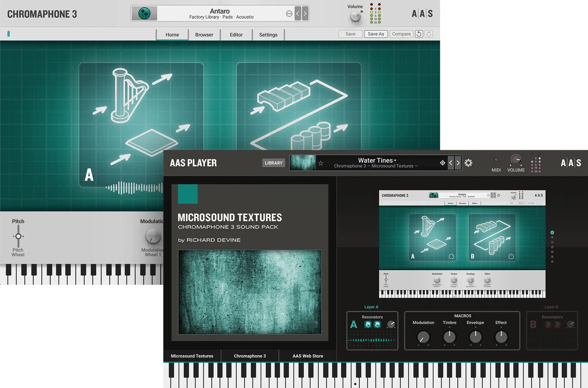Click the Save button in Chromaphone 3
Viewport: 588px width, 388px height.
click(x=350, y=34)
